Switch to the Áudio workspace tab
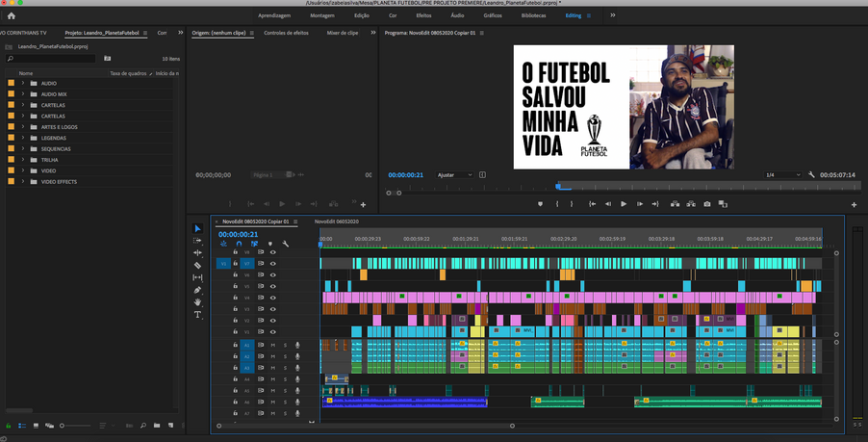Viewport: 868px width, 442px height. point(457,15)
